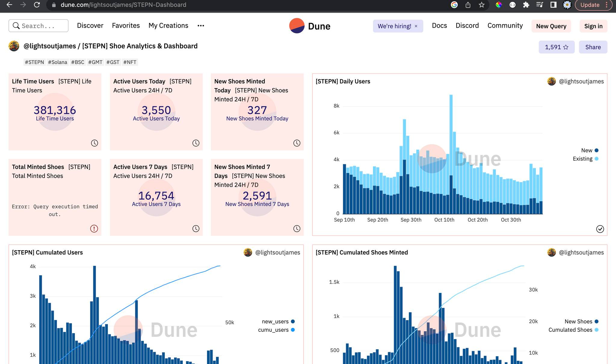Toggle cumu_users series in legend
The image size is (616, 364).
(x=276, y=330)
